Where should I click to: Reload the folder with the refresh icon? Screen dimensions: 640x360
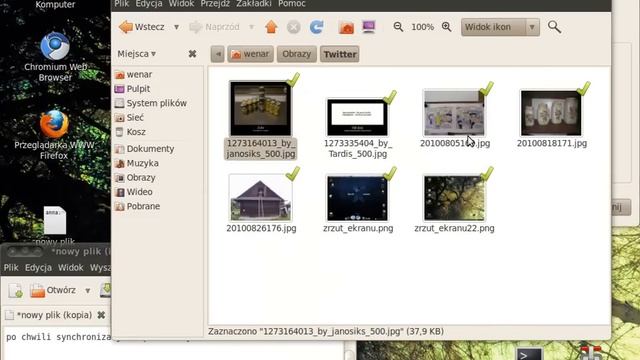click(316, 27)
